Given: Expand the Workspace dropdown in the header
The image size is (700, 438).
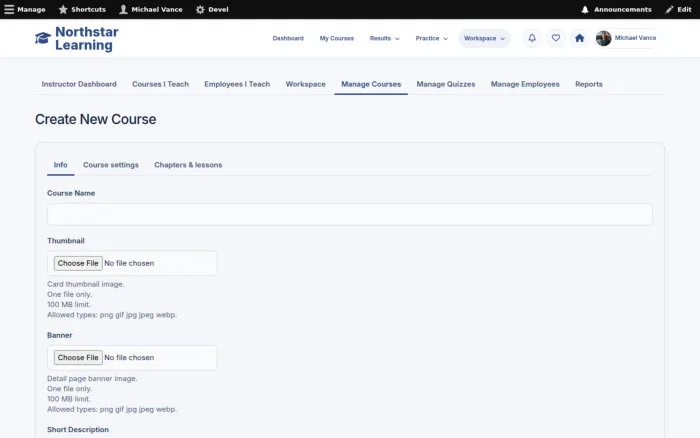Looking at the screenshot, I should point(484,38).
